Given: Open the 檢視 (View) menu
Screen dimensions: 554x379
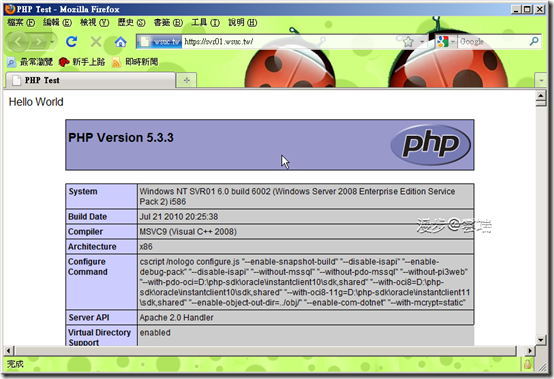Looking at the screenshot, I should click(x=94, y=23).
